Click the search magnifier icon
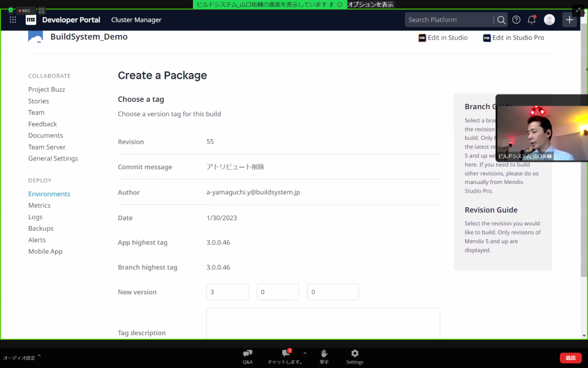The width and height of the screenshot is (588, 368). (x=501, y=20)
